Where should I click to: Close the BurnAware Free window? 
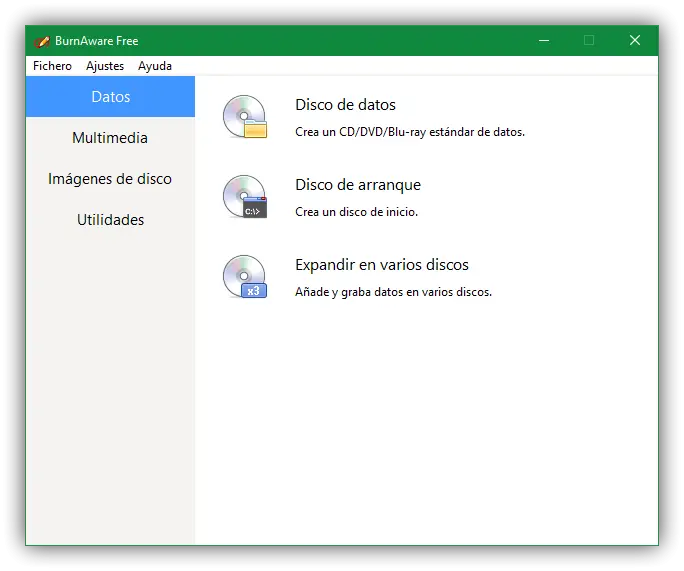(x=635, y=41)
